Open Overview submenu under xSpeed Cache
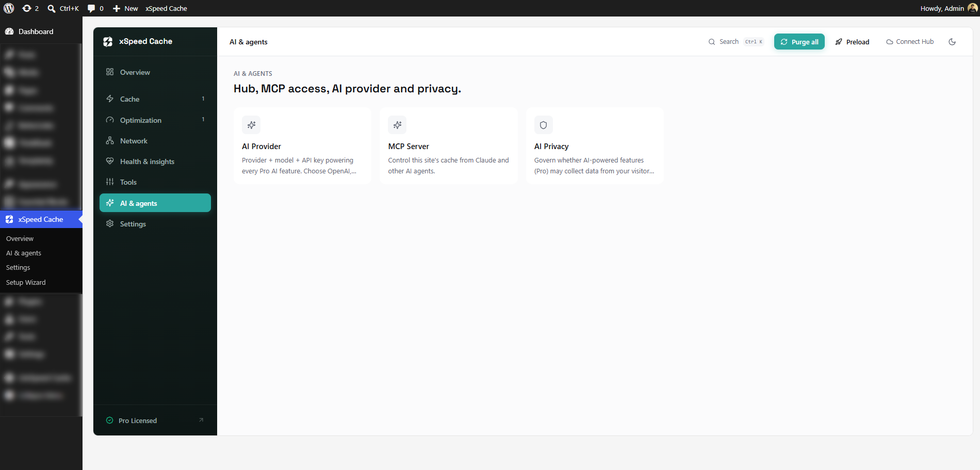 [x=20, y=238]
